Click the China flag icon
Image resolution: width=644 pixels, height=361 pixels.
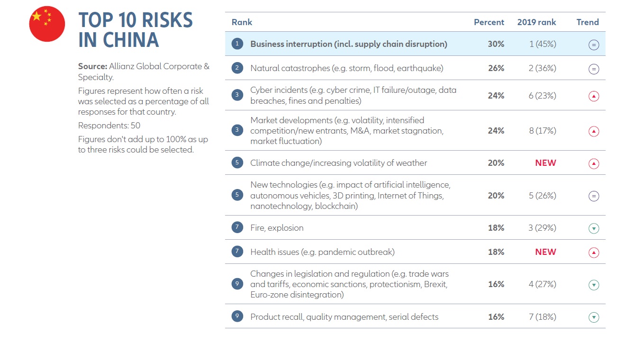pyautogui.click(x=47, y=24)
